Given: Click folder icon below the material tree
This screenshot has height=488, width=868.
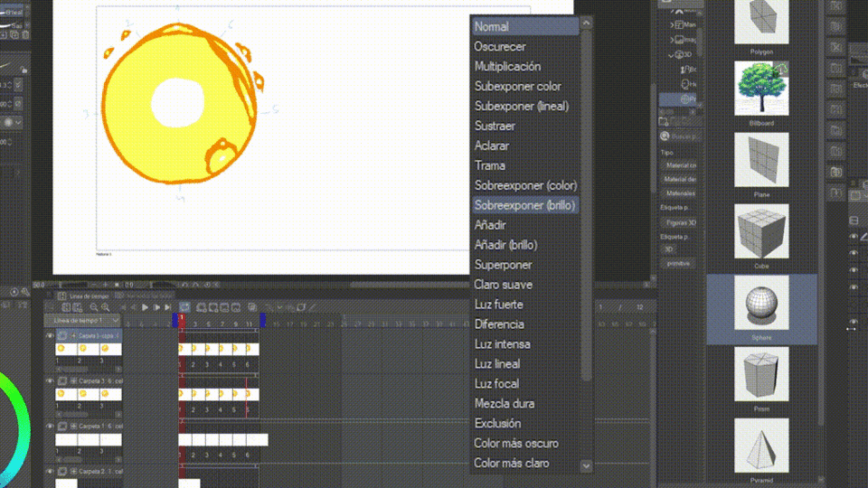Looking at the screenshot, I should pyautogui.click(x=664, y=122).
